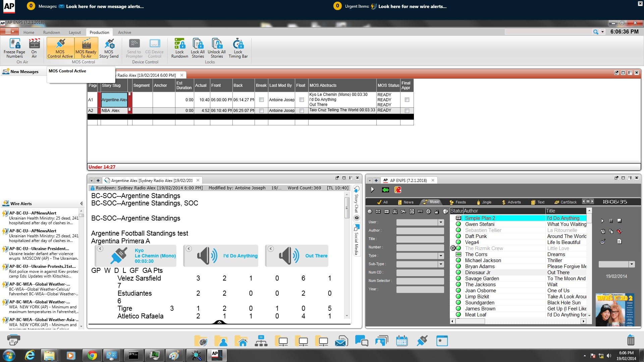Viewport: 644px width, 362px height.
Task: Click the MOS Control Active button
Action: (60, 48)
